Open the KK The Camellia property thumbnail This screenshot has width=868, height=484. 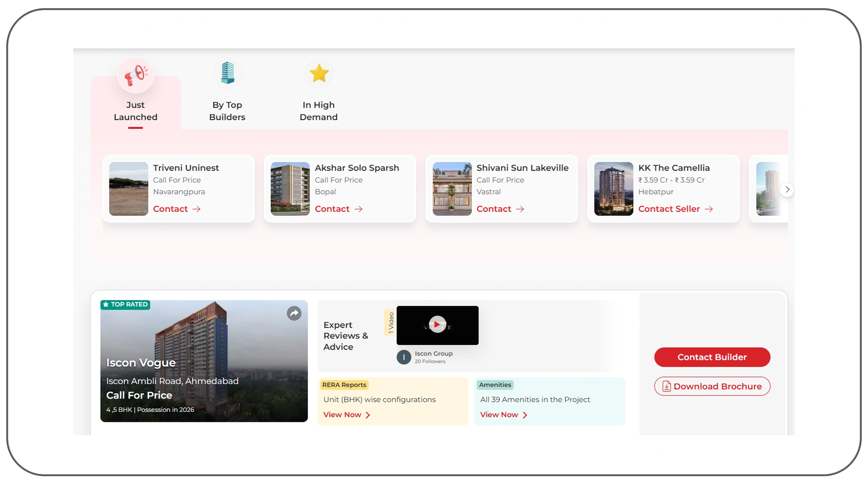click(x=614, y=189)
